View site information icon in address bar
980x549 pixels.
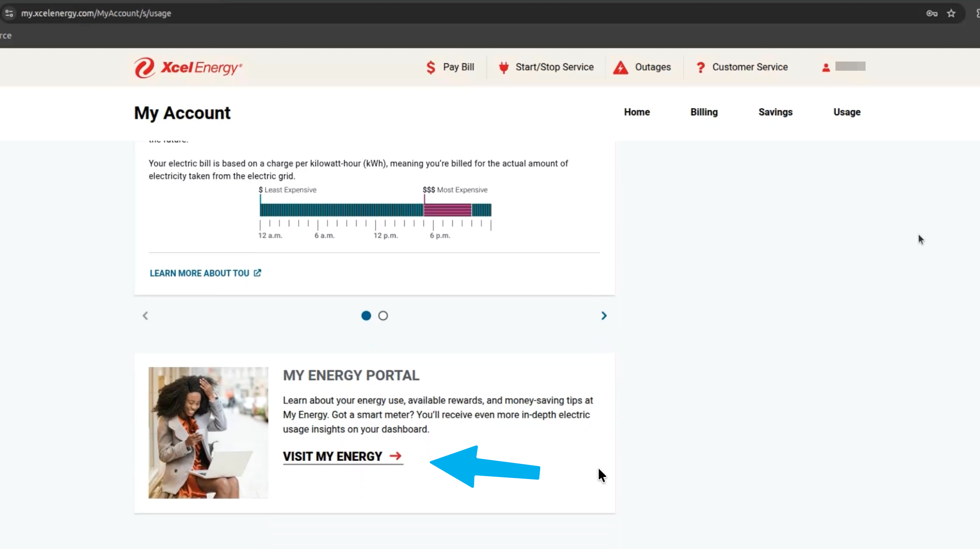[x=9, y=14]
